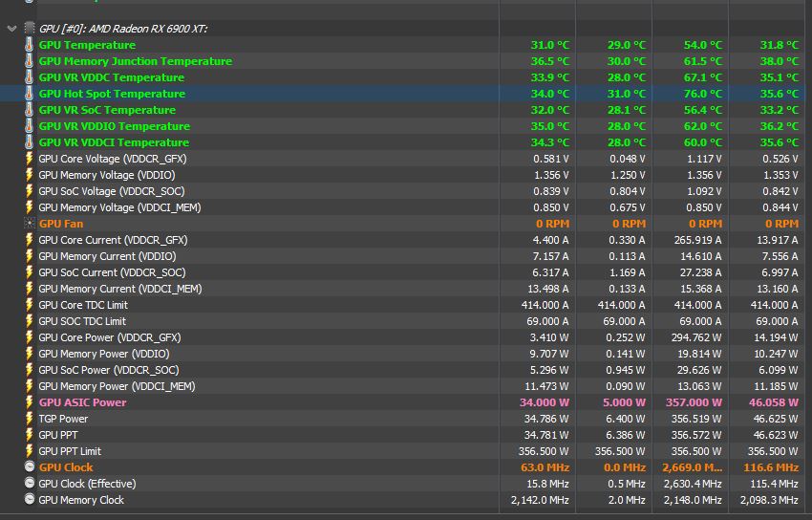Collapse the GPU [#0] AMD Radeon RX 6900 XT group
Image resolution: width=812 pixels, height=520 pixels.
11,29
